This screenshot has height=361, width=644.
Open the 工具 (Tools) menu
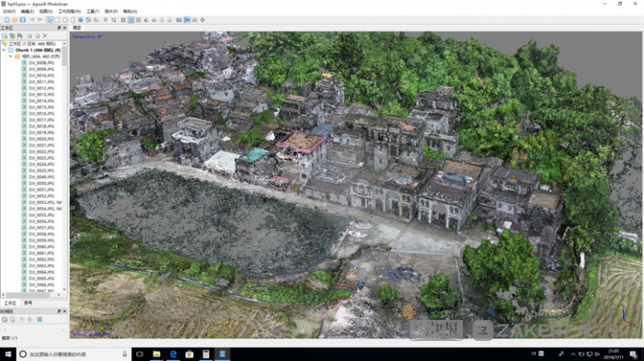coord(94,11)
